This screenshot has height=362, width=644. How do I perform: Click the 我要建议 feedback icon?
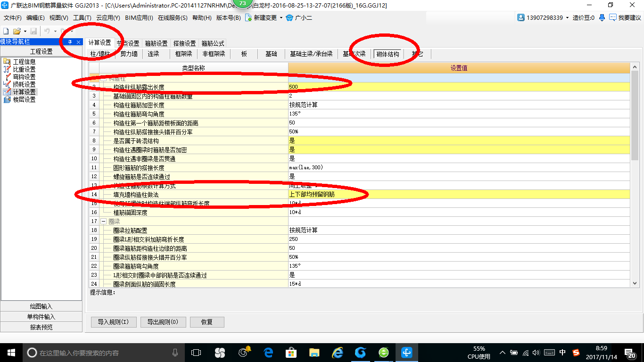612,17
